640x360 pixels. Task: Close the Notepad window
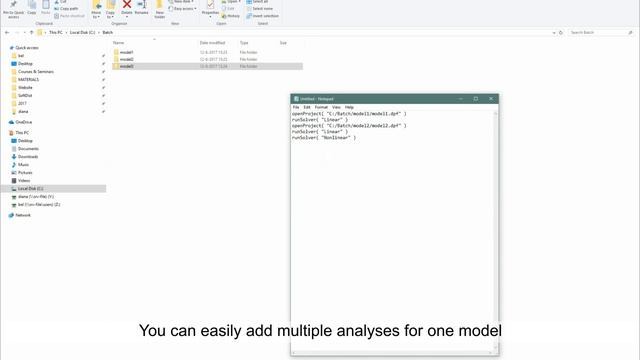pos(491,99)
